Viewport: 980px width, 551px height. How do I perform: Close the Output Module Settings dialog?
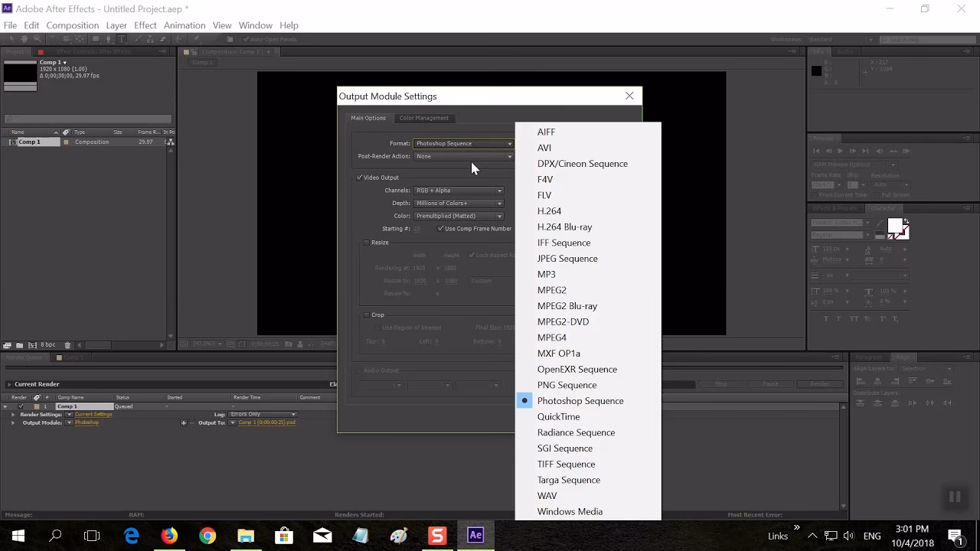pos(629,96)
